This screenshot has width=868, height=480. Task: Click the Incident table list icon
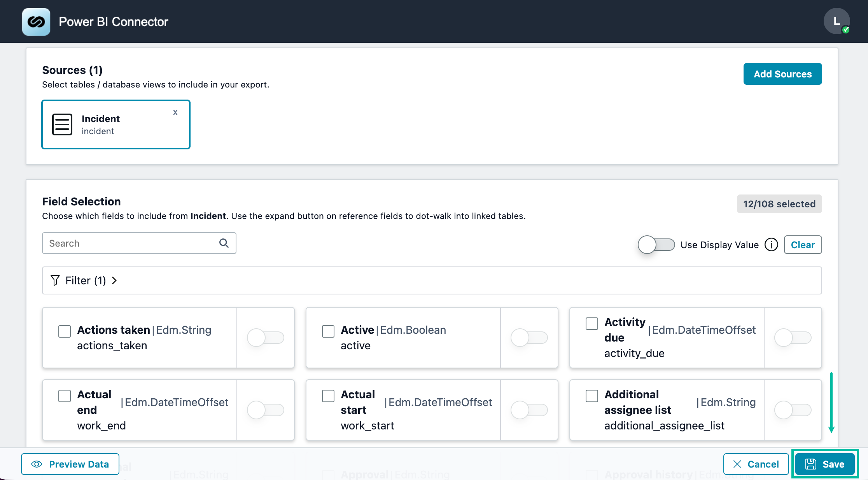(x=62, y=124)
